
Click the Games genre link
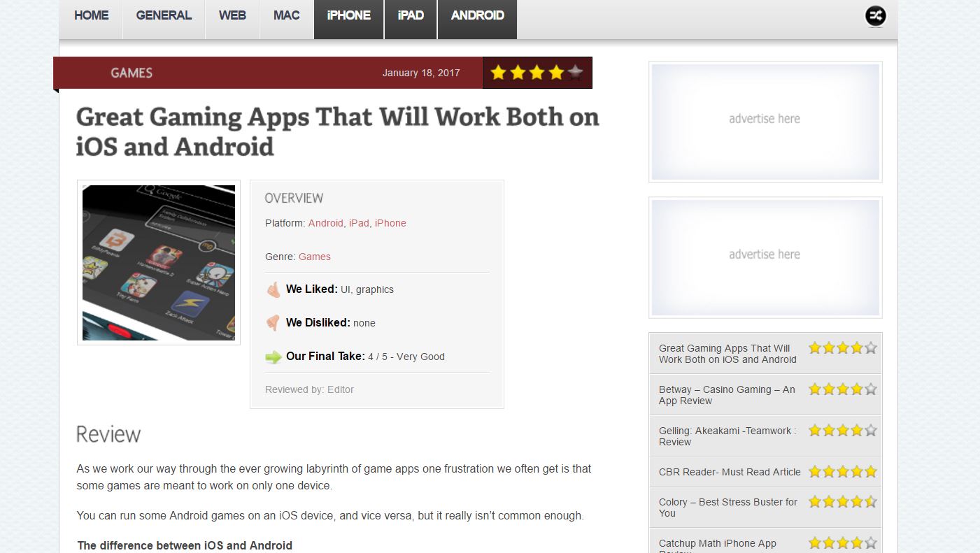tap(315, 257)
